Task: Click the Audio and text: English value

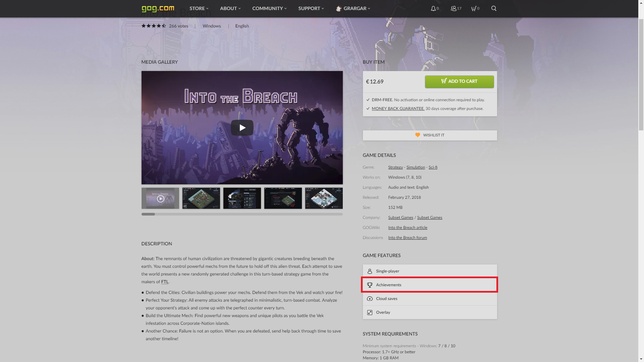Action: point(408,187)
